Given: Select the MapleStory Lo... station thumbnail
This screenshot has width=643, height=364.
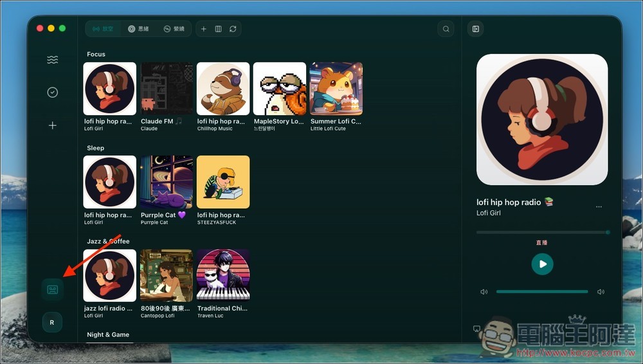Looking at the screenshot, I should [280, 89].
